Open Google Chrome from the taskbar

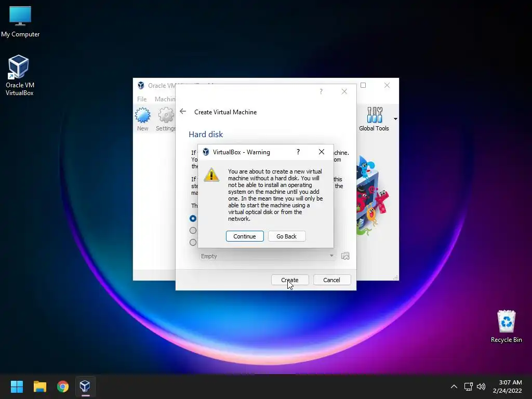(63, 387)
